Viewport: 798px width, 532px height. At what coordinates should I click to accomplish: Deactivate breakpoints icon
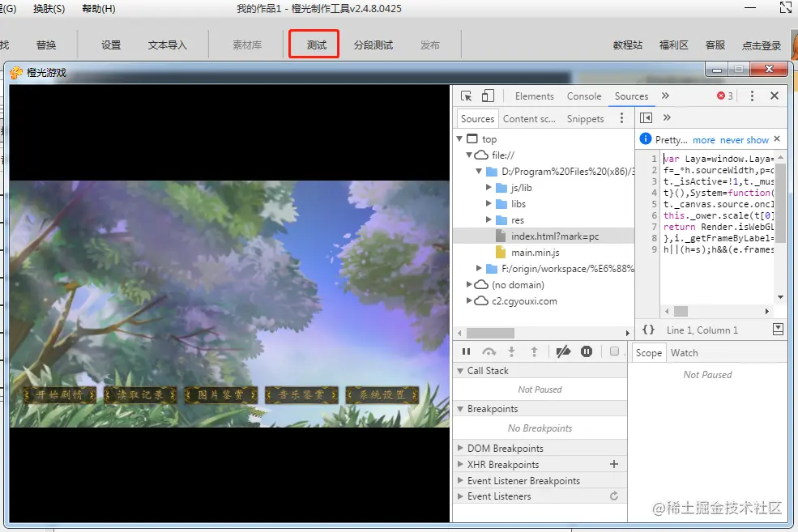pos(563,351)
